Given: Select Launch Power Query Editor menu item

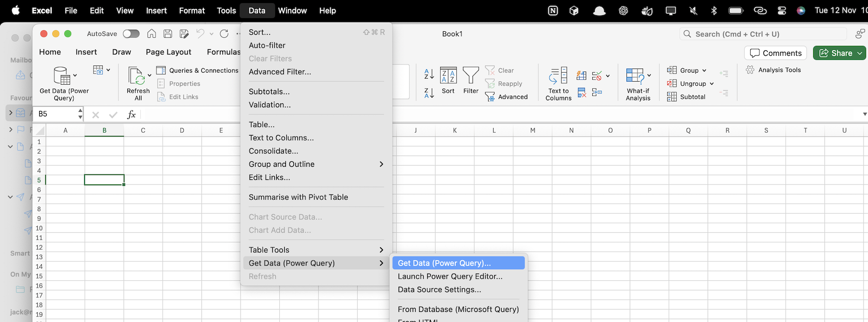Looking at the screenshot, I should pos(450,276).
